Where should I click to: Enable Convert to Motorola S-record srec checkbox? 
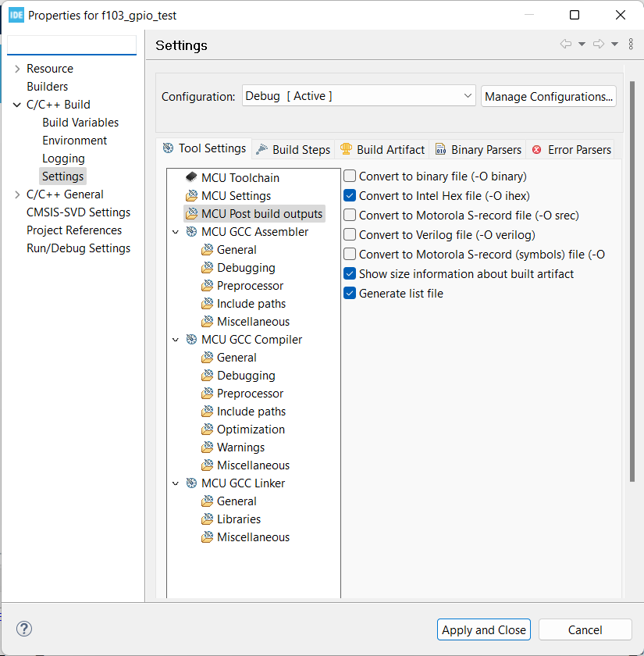click(350, 215)
